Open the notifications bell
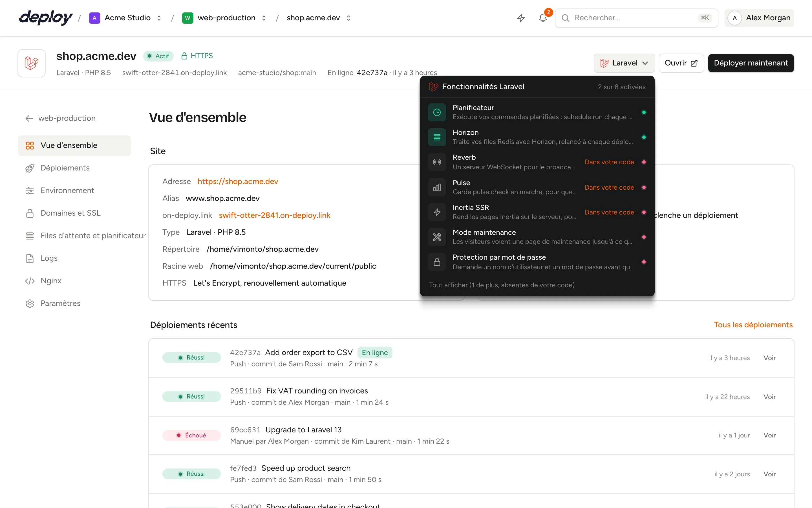Image resolution: width=812 pixels, height=508 pixels. coord(543,18)
